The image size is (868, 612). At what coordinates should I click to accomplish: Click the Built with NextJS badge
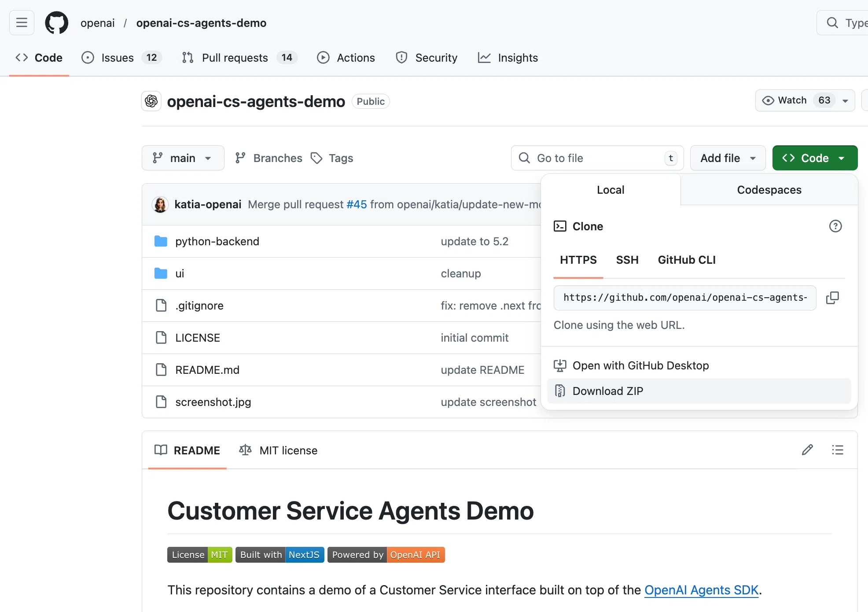[x=280, y=555]
